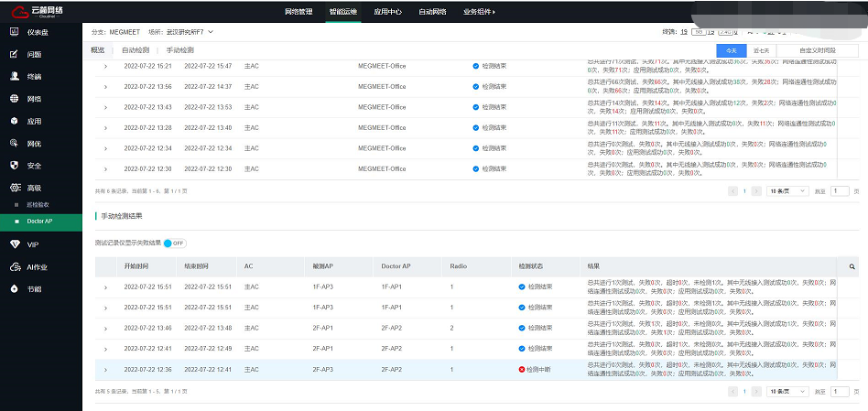The width and height of the screenshot is (868, 411).
Task: Click the VIP diamond icon in sidebar
Action: pyautogui.click(x=15, y=244)
